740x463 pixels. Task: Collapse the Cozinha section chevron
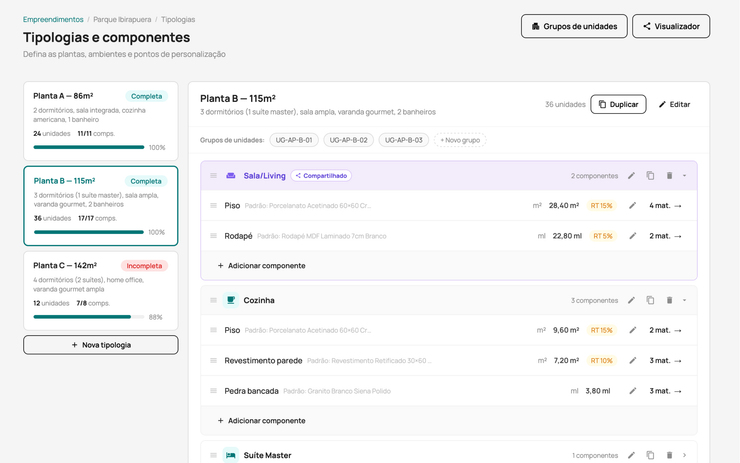click(684, 300)
